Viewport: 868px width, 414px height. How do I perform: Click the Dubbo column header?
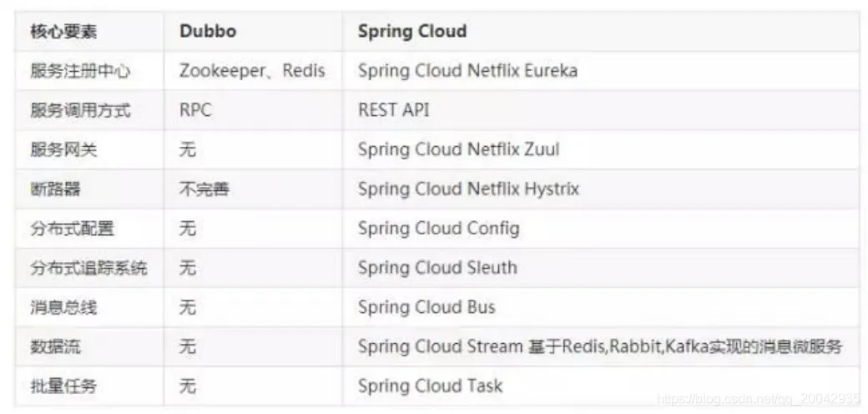[208, 32]
